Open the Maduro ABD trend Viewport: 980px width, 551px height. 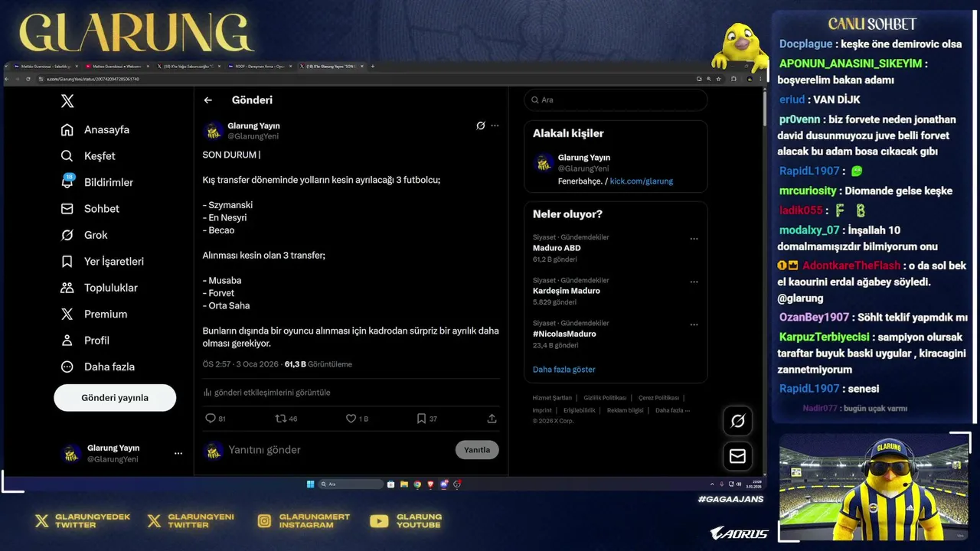pos(557,248)
